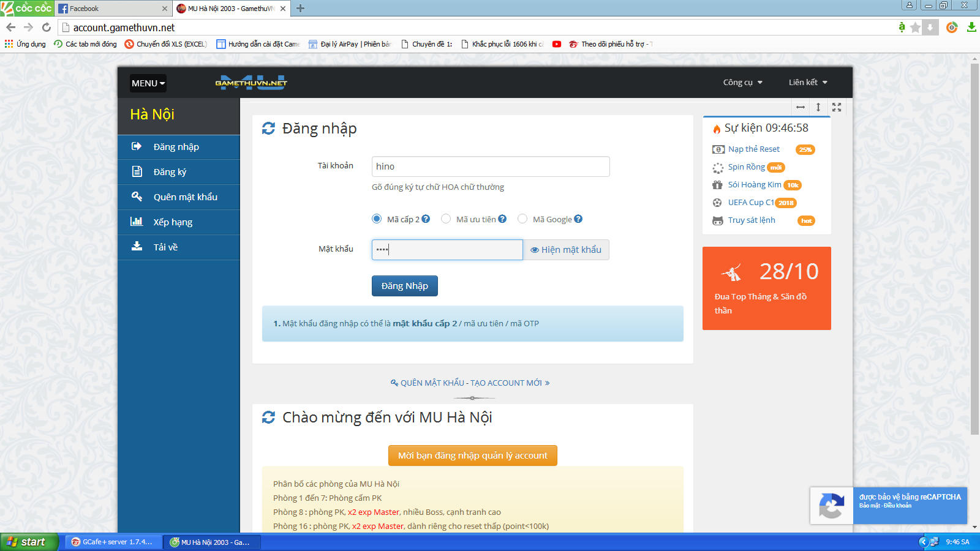Open the Quên mật khẩu sidebar item
This screenshot has height=551, width=980.
[x=179, y=197]
